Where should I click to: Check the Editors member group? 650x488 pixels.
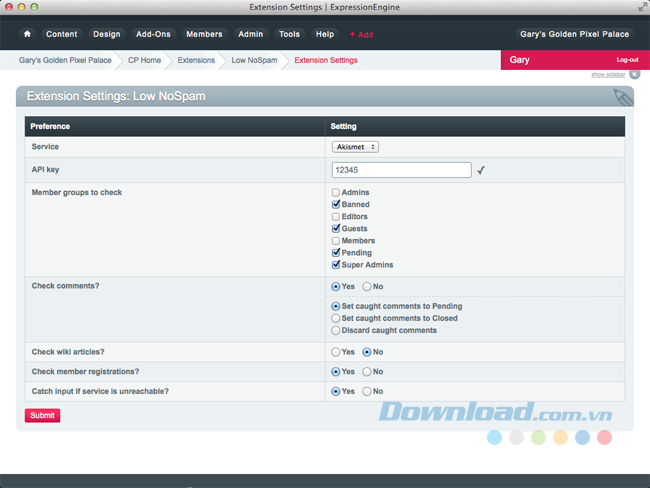pyautogui.click(x=336, y=216)
